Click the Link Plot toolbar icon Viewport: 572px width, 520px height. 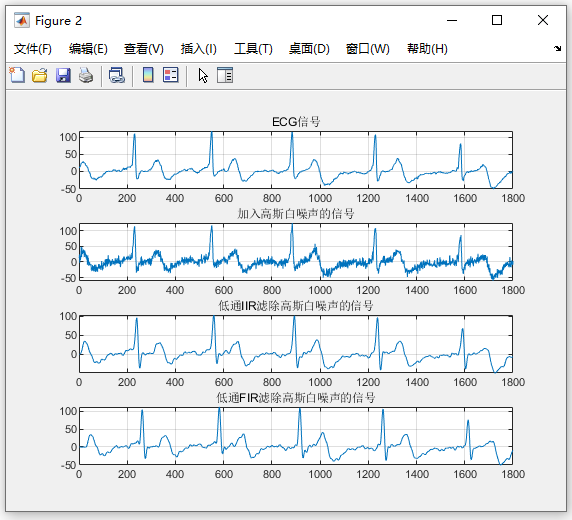[x=117, y=75]
